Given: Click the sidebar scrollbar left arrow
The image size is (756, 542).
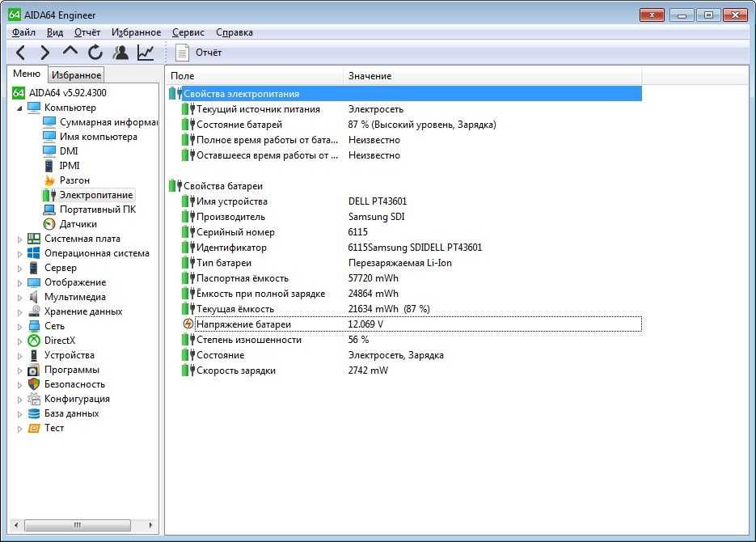Looking at the screenshot, I should tap(16, 525).
